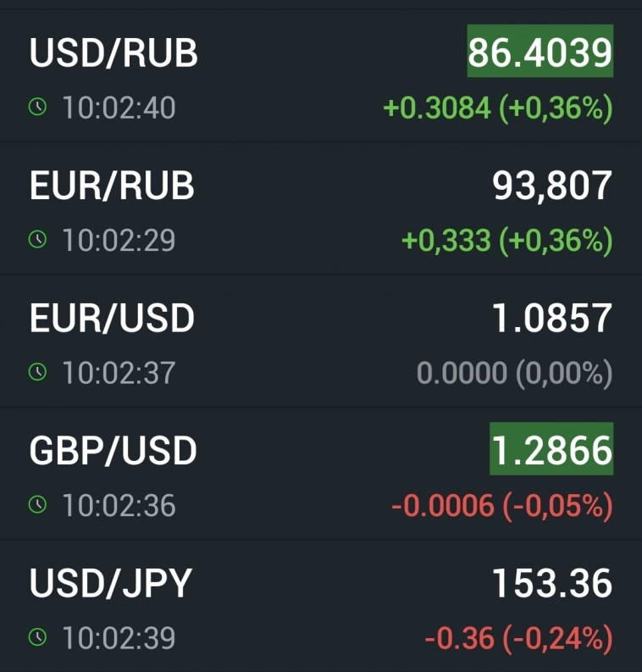Click the clock icon beside 10:02:39
This screenshot has width=642, height=672.
coord(36,637)
